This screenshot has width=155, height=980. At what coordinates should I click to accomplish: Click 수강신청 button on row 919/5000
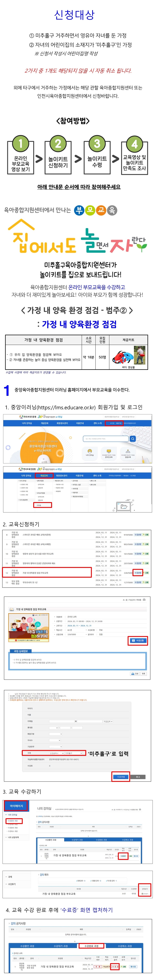point(138,534)
